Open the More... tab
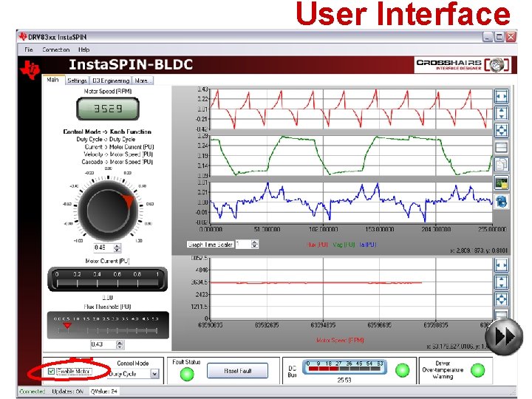This screenshot has height=399, width=532. coord(142,81)
